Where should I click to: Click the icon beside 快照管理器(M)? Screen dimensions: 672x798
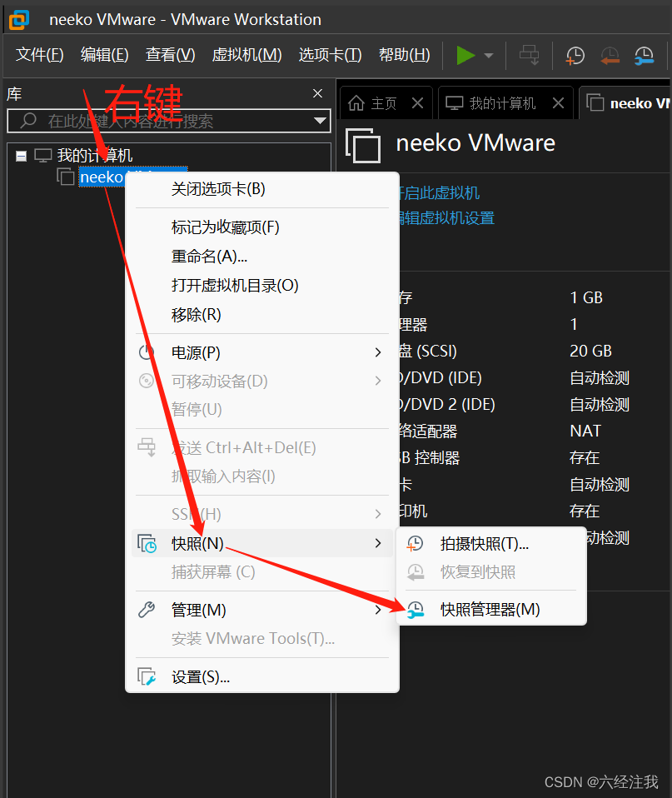[415, 610]
